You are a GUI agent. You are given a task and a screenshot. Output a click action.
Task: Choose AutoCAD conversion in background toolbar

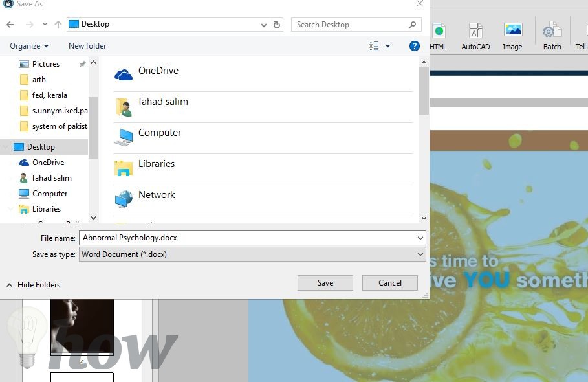coord(475,36)
